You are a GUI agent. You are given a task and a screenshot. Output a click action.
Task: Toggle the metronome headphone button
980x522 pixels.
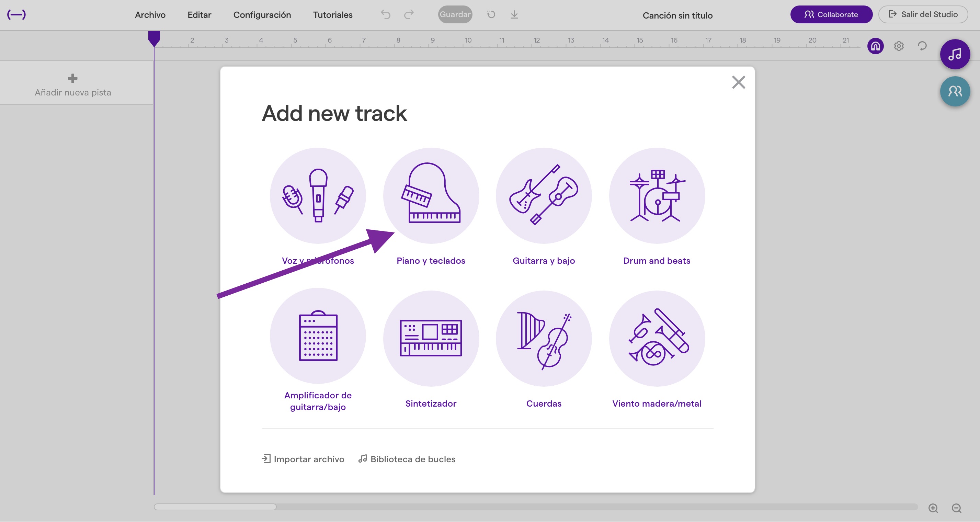coord(875,46)
